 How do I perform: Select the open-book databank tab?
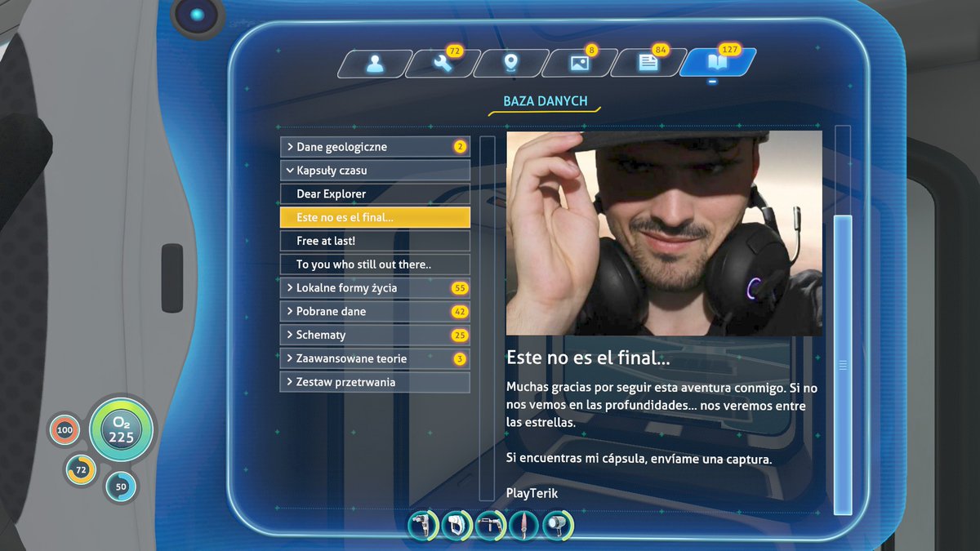pyautogui.click(x=718, y=64)
